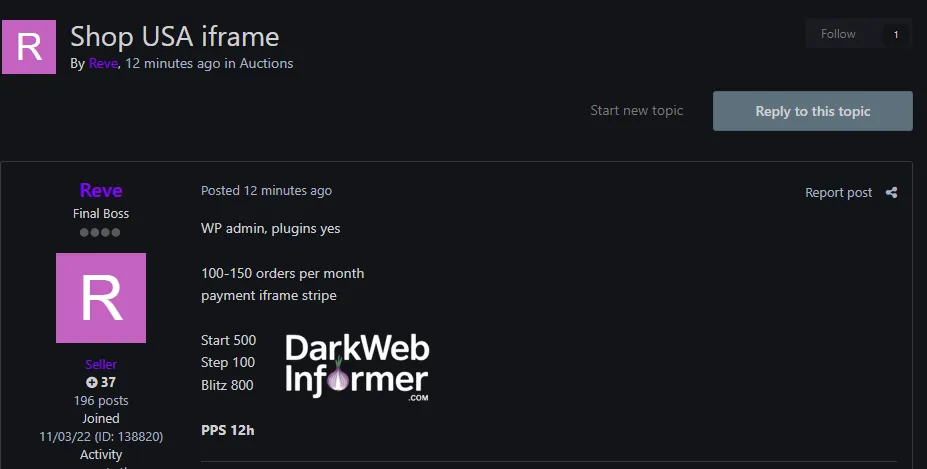The height and width of the screenshot is (469, 927).
Task: Click the follower count next to Follow
Action: point(895,35)
